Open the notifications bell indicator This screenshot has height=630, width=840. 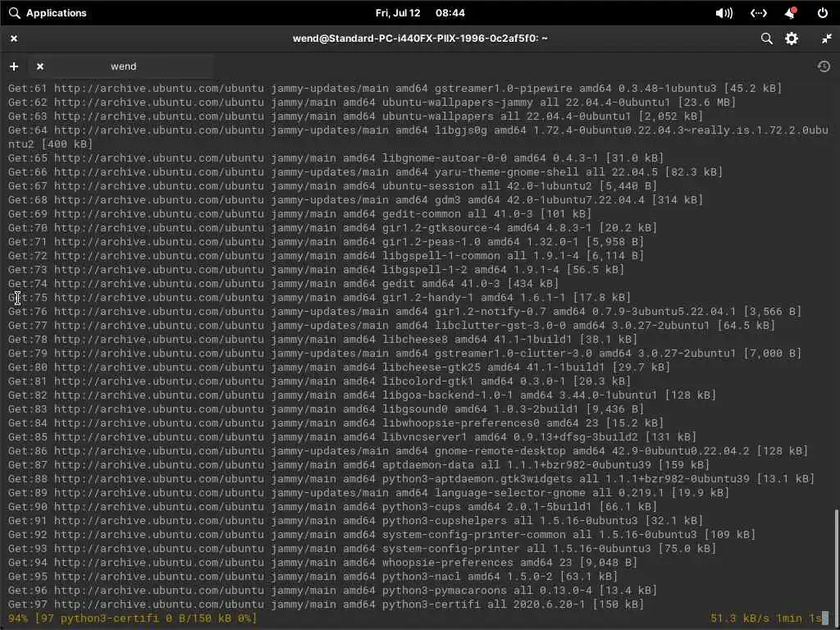pyautogui.click(x=791, y=13)
